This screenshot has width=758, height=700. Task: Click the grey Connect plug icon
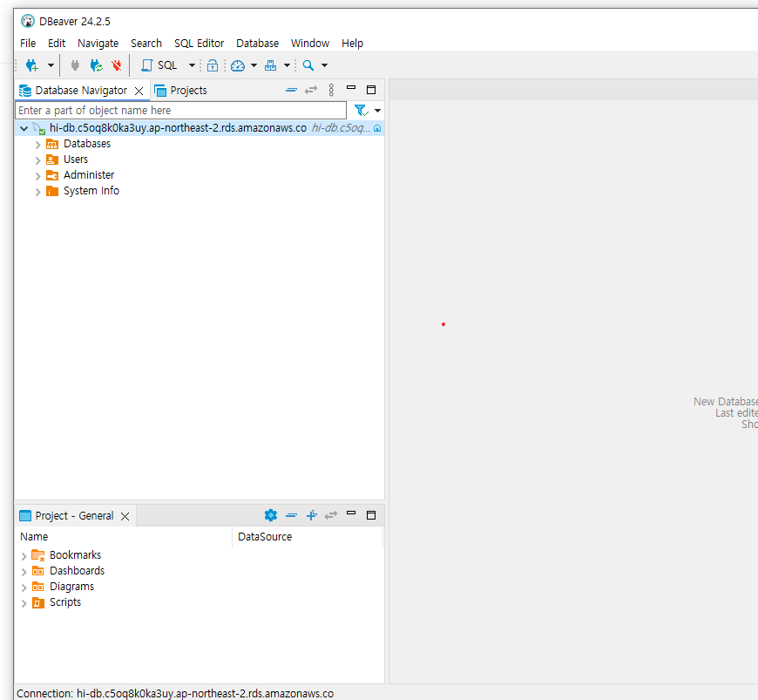(75, 65)
